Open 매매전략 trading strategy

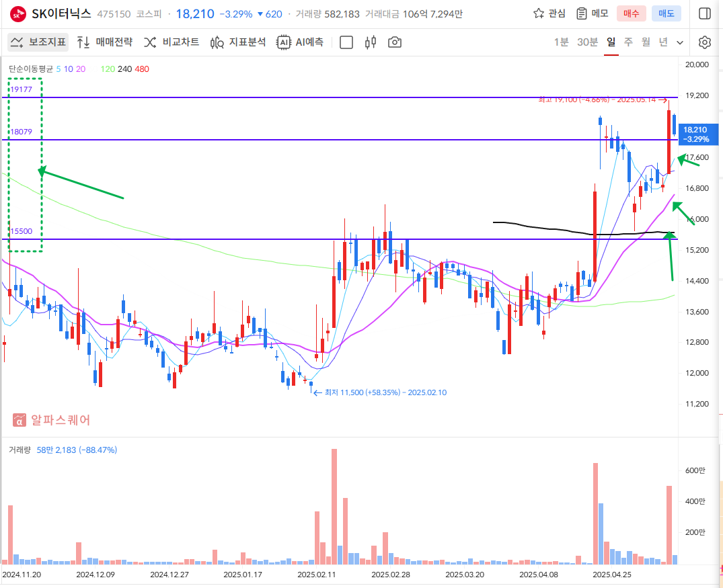[x=105, y=42]
